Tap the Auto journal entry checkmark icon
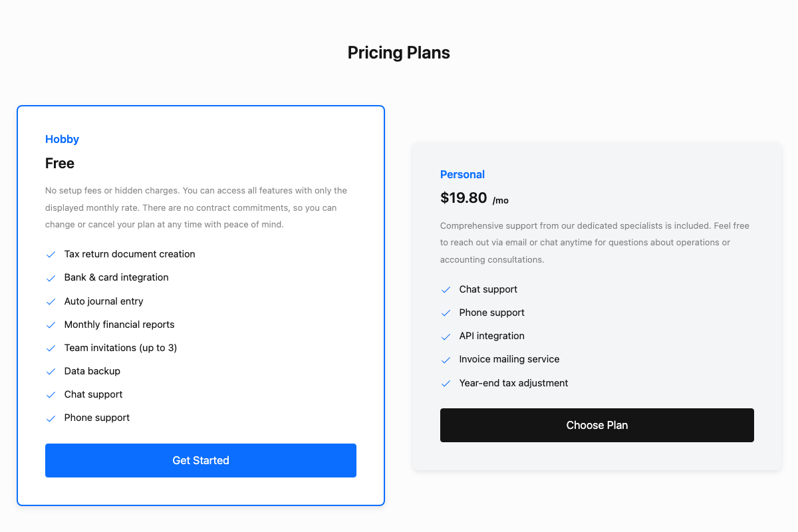 pyautogui.click(x=51, y=302)
